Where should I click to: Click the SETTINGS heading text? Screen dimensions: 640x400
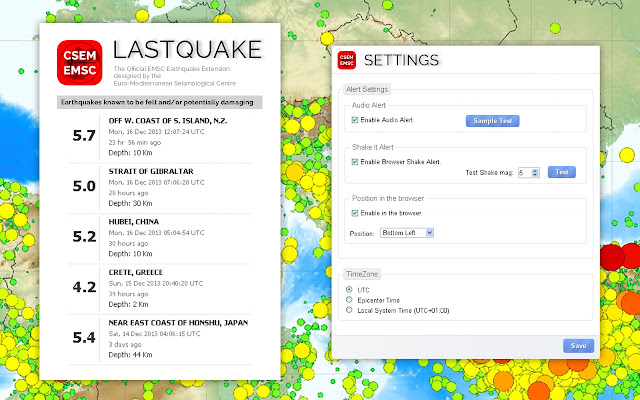(401, 60)
